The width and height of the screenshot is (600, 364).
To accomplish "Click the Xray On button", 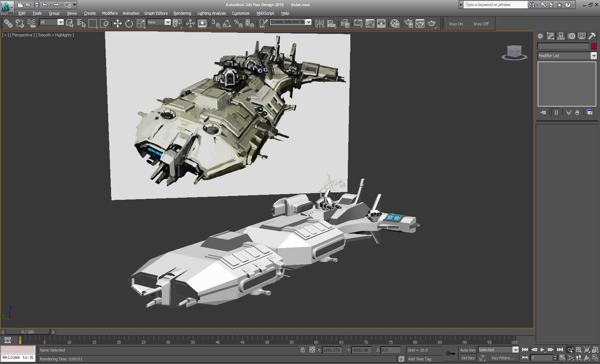I will click(456, 24).
